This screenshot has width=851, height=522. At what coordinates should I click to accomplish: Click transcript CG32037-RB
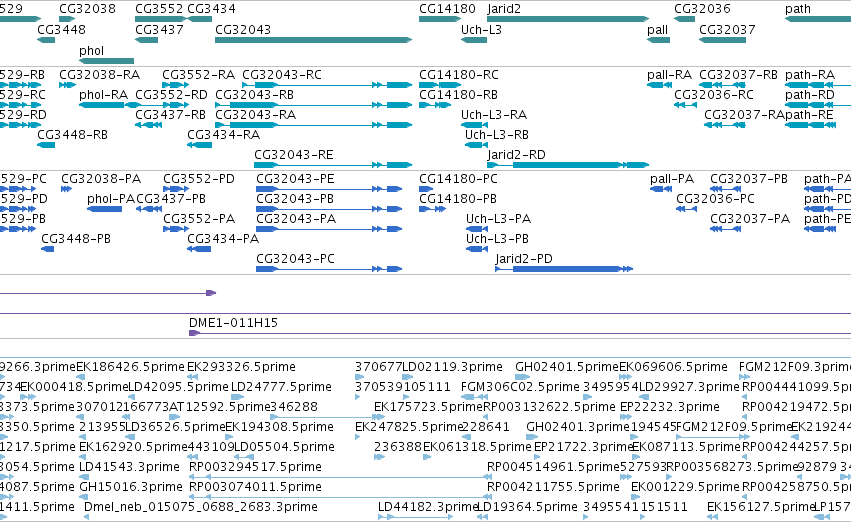tap(738, 74)
